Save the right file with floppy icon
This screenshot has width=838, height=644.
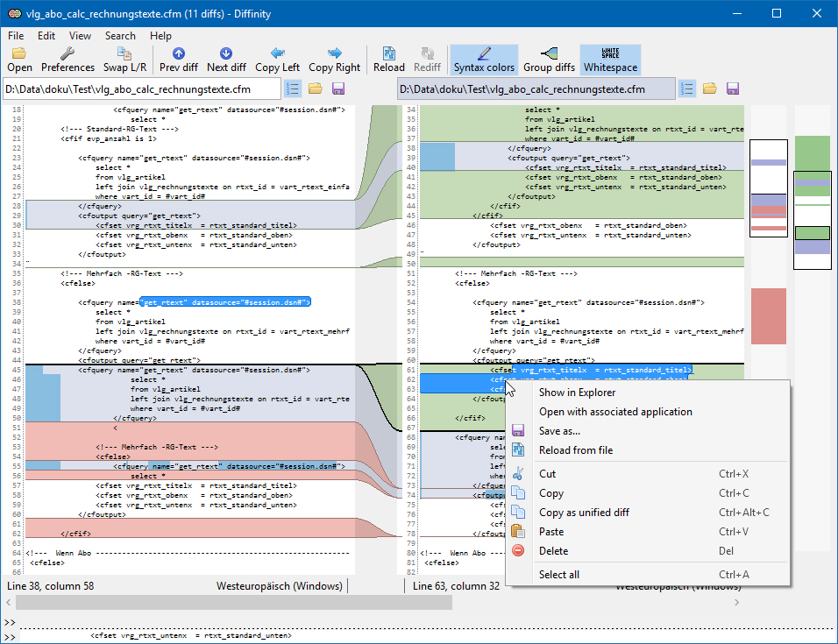733,88
